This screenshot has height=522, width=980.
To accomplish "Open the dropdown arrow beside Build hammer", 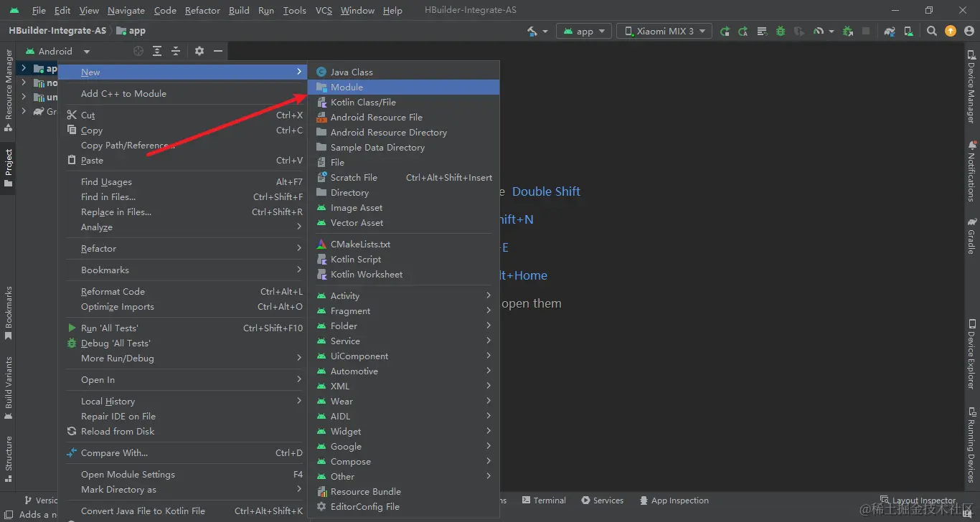I will (x=545, y=32).
